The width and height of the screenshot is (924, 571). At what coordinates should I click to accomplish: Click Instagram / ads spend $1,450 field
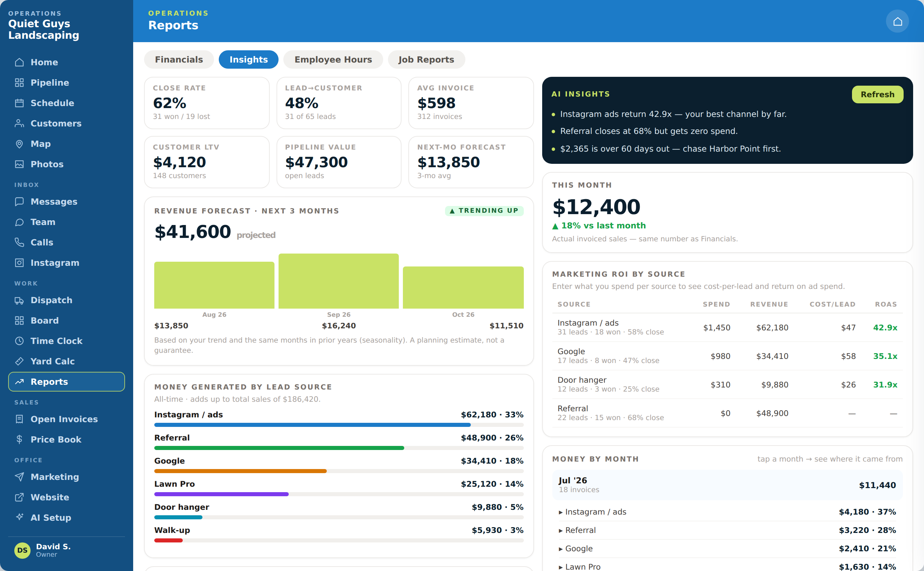click(716, 328)
